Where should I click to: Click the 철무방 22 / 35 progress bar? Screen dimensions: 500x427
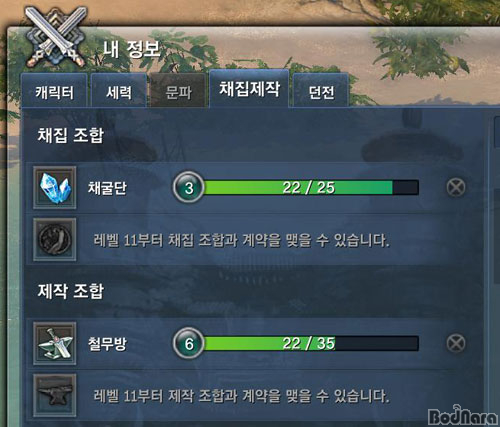311,343
